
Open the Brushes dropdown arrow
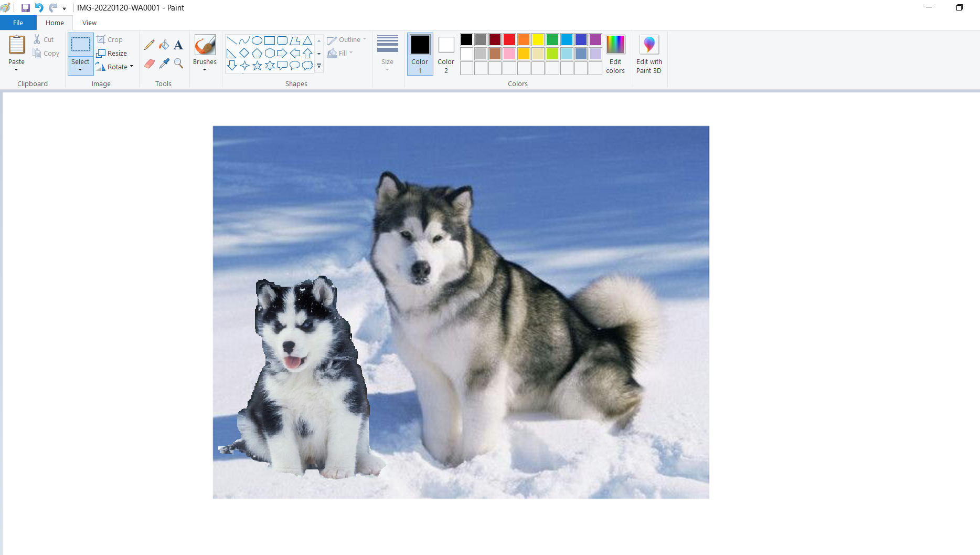[x=205, y=69]
